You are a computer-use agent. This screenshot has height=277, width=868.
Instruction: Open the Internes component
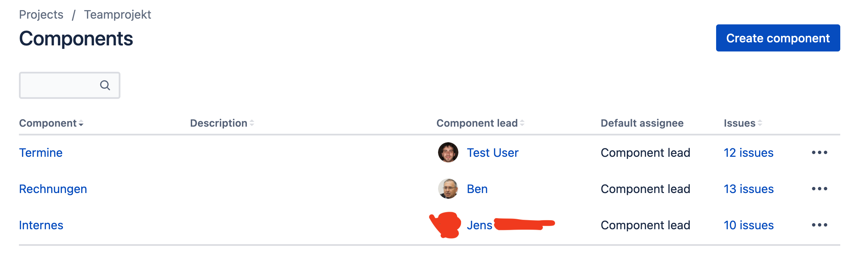pyautogui.click(x=41, y=225)
